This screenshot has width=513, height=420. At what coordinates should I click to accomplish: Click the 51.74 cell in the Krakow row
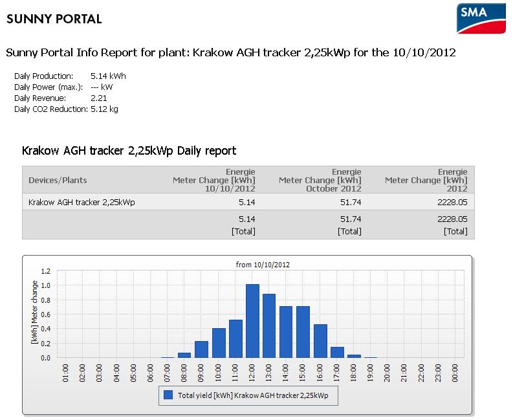(351, 203)
